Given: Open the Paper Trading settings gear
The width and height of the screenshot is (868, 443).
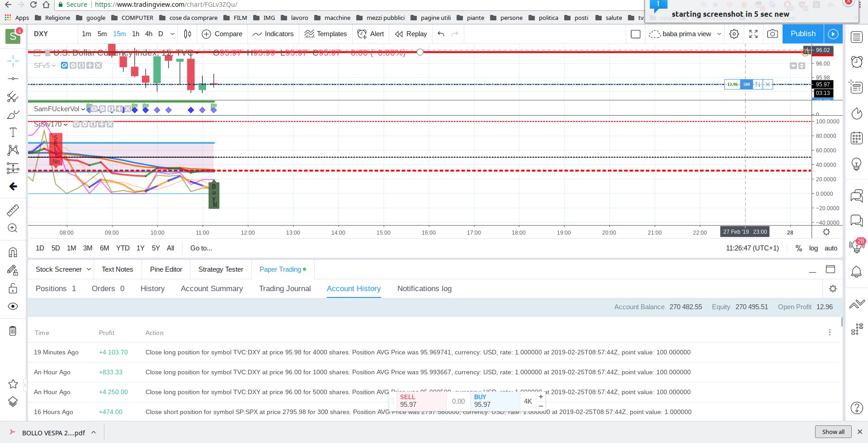Looking at the screenshot, I should [x=833, y=288].
